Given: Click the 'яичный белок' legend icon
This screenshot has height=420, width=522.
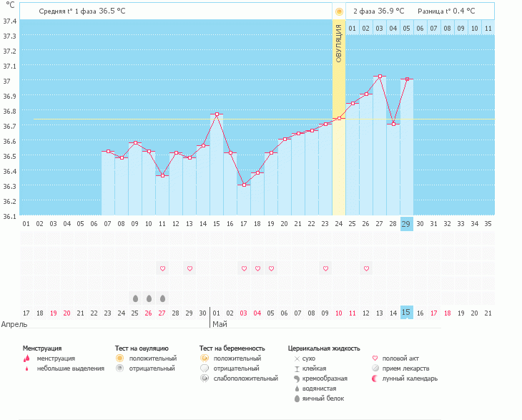Looking at the screenshot, I should click(x=296, y=399).
